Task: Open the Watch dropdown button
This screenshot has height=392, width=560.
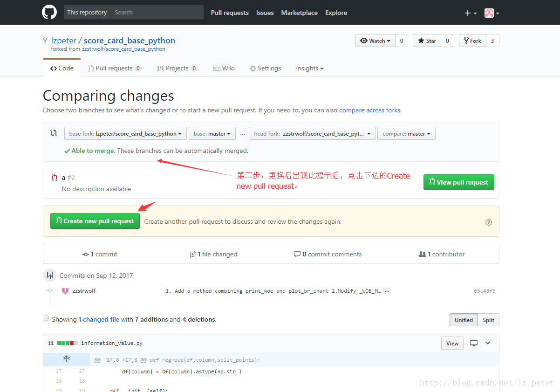Action: (x=375, y=41)
